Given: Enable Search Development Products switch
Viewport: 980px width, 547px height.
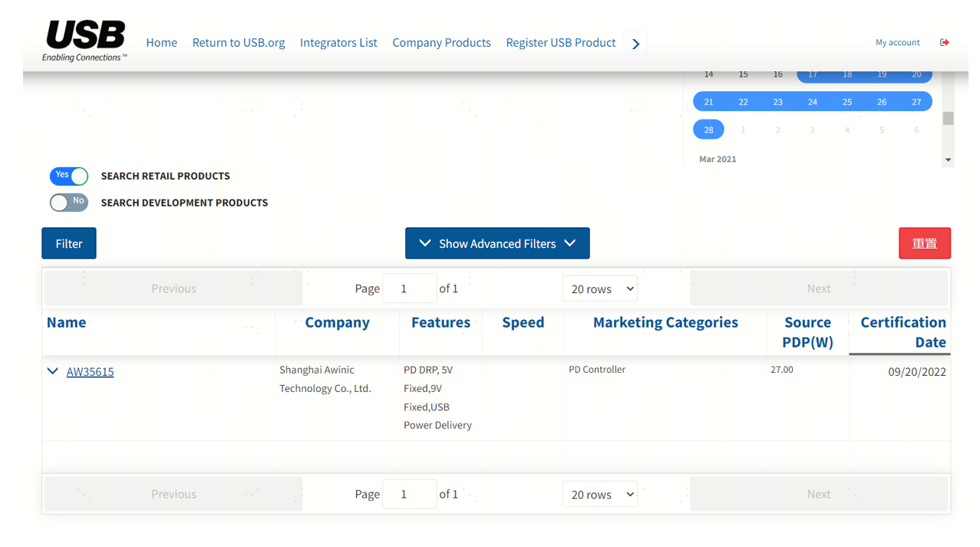Looking at the screenshot, I should click(69, 203).
